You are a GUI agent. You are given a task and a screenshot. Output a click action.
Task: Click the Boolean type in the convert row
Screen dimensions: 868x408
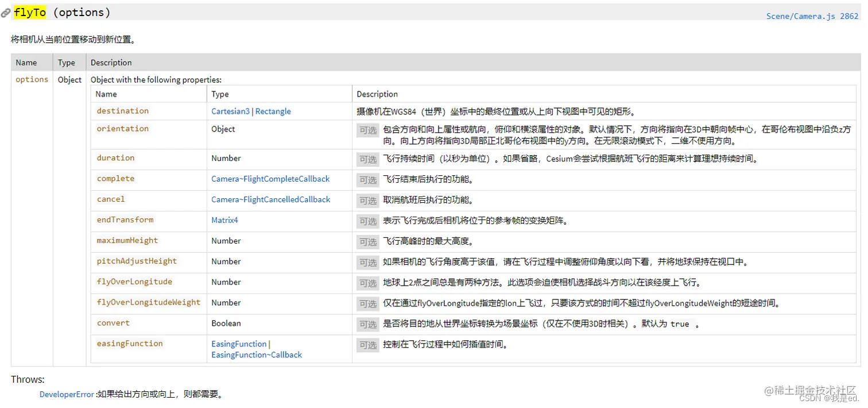pos(226,324)
